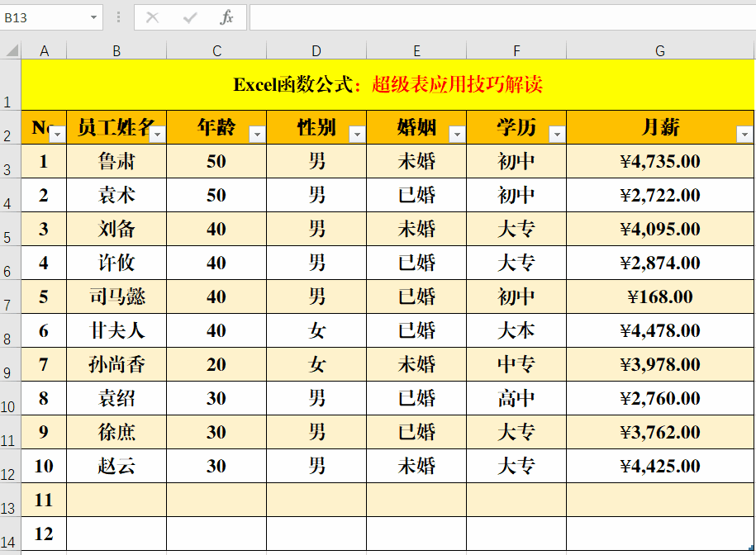Open the 婚姻 column filter dropdown
This screenshot has height=555, width=756.
[457, 135]
